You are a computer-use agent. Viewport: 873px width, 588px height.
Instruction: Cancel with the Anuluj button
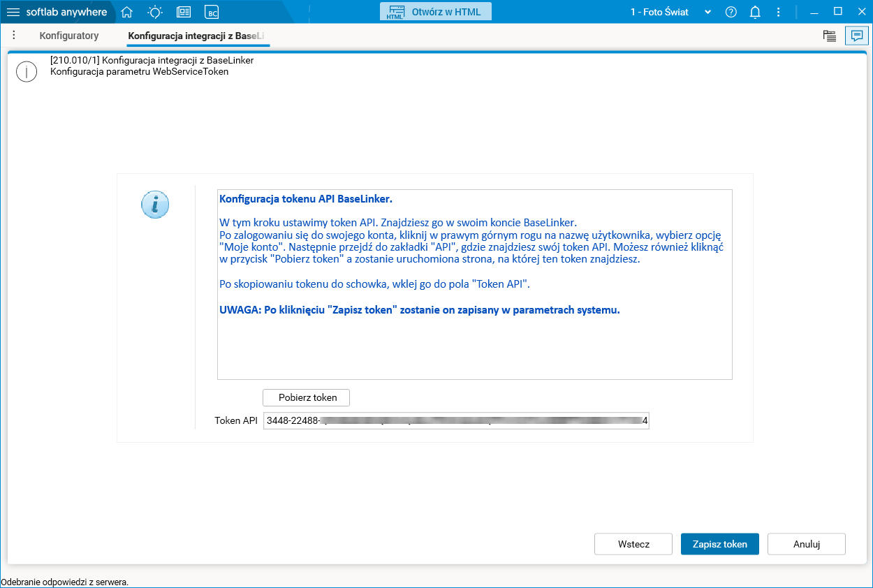pyautogui.click(x=807, y=544)
